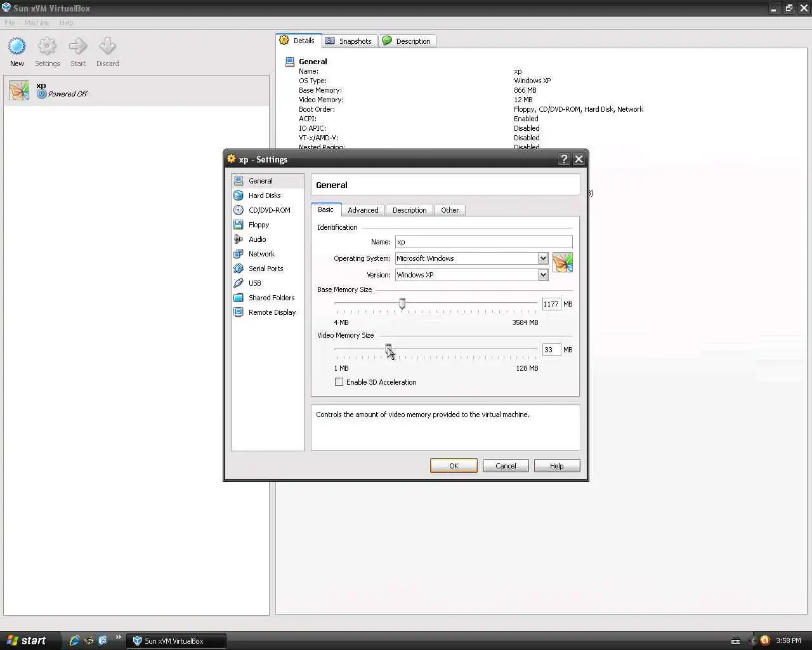Open Internet Explorer from quick launch

[74, 640]
